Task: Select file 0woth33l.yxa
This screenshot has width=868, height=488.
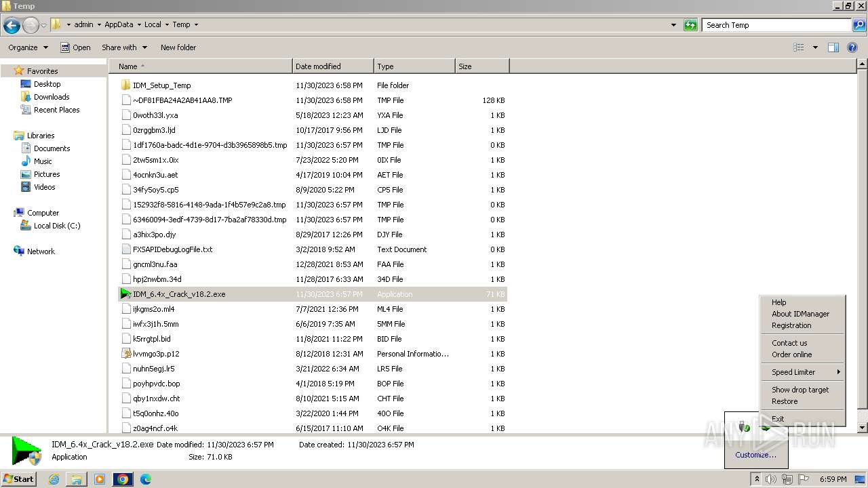Action: coord(155,115)
